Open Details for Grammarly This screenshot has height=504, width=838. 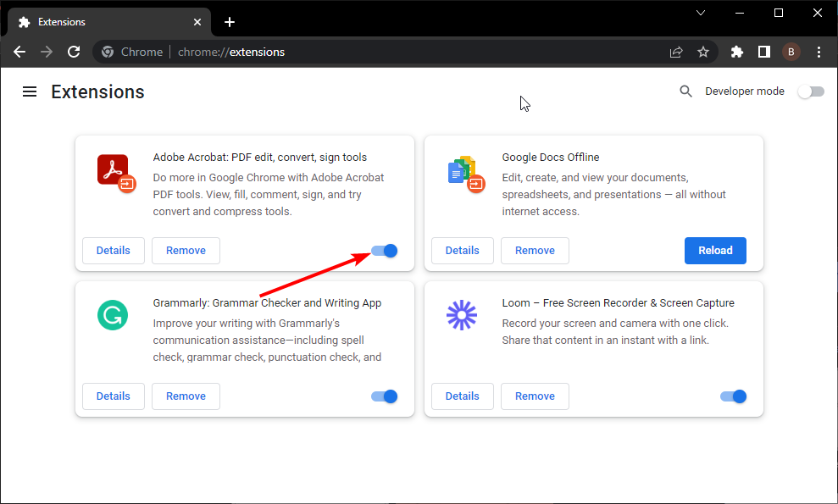point(114,396)
